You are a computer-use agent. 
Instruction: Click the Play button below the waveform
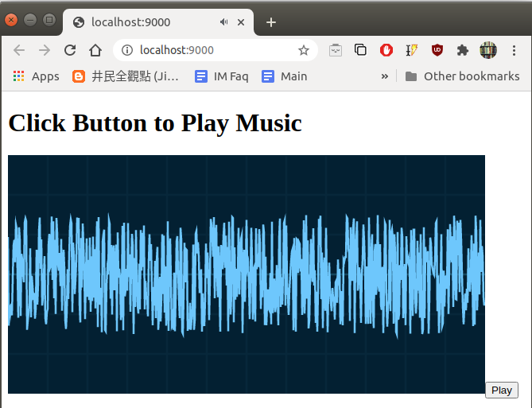(x=502, y=390)
